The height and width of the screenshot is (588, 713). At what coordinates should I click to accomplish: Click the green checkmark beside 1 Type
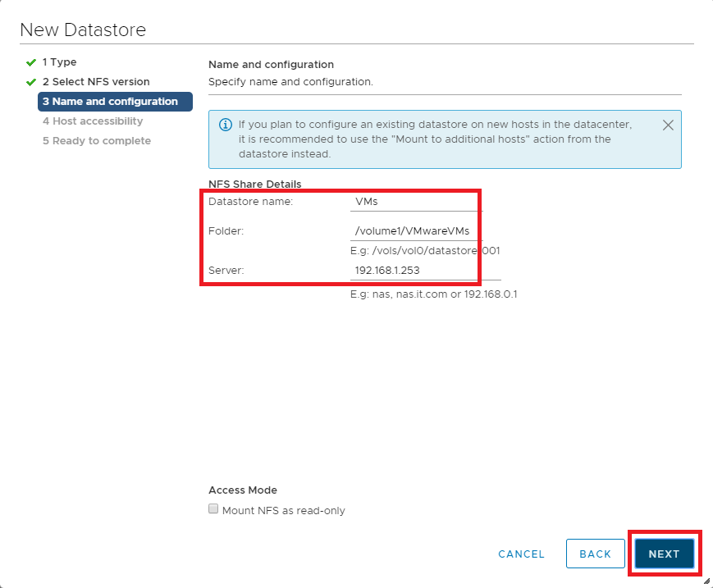click(31, 62)
